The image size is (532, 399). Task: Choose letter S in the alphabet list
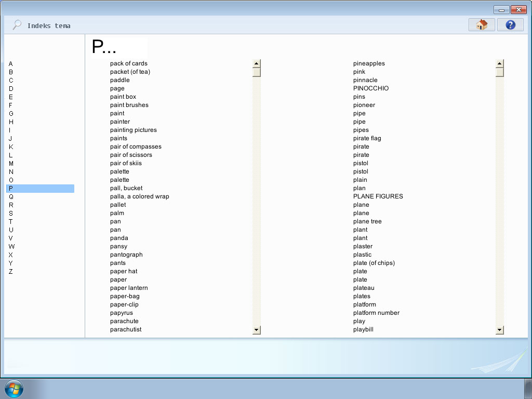tap(11, 214)
